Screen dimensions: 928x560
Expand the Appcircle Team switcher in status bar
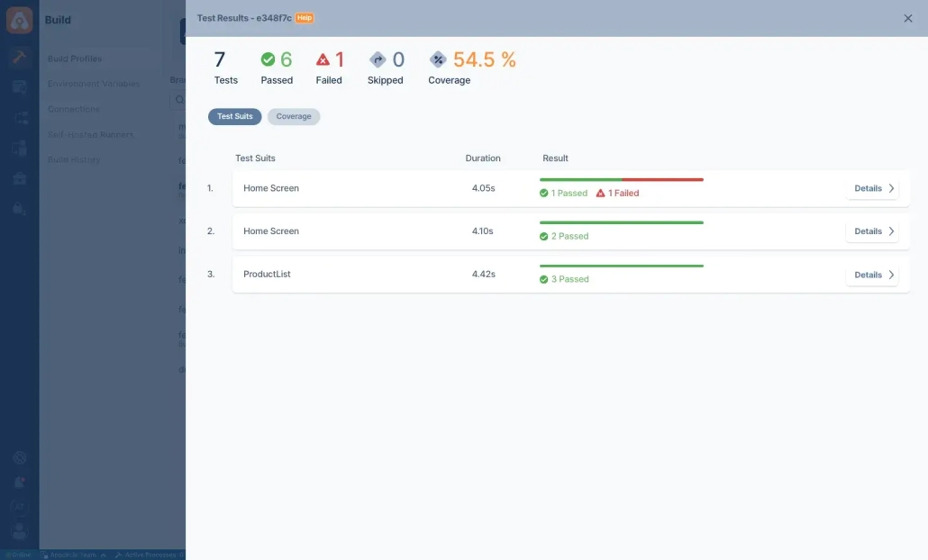(73, 555)
